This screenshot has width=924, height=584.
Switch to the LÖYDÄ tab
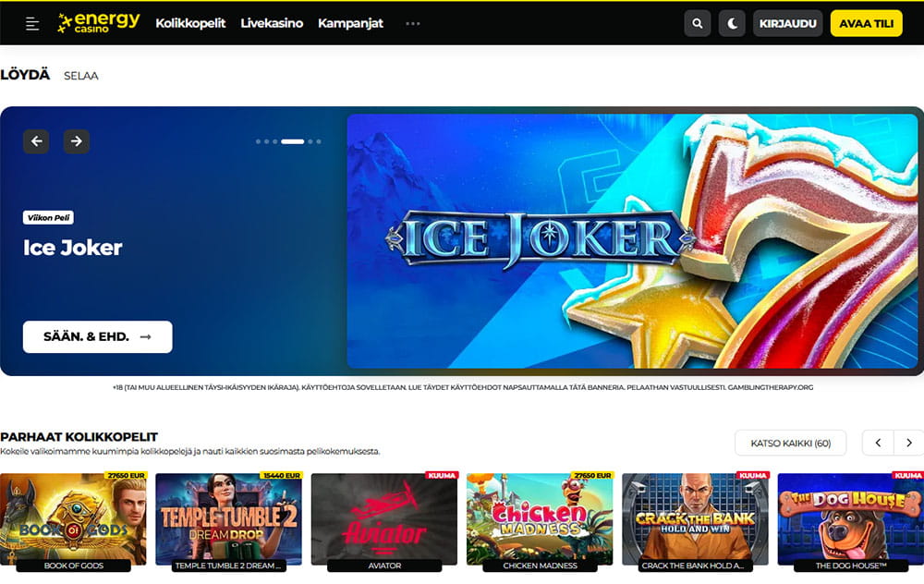tap(25, 75)
